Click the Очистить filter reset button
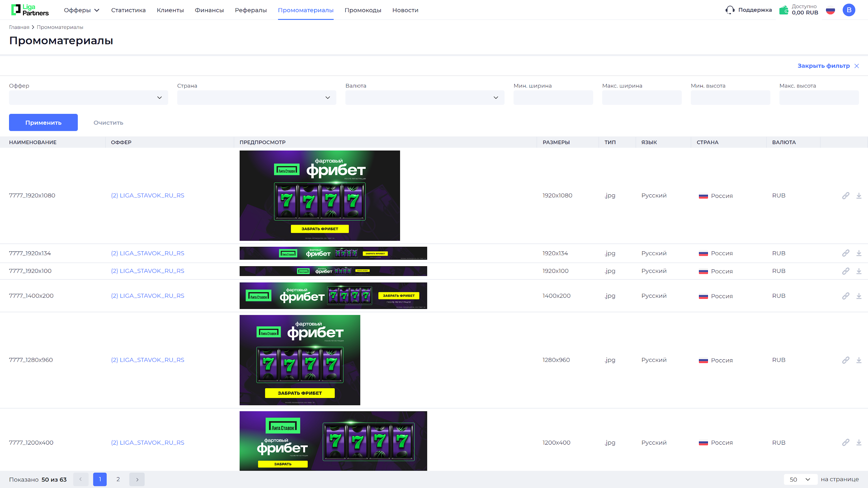This screenshot has width=868, height=488. [x=108, y=123]
